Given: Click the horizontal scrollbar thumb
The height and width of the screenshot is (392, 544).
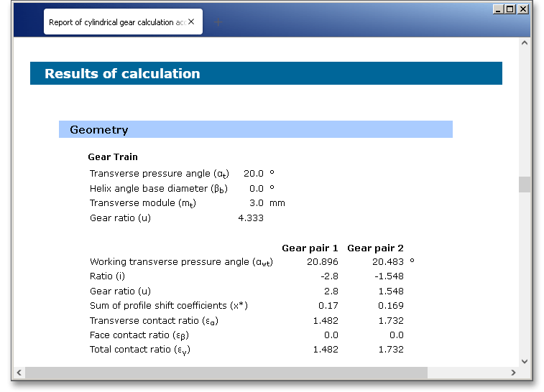Looking at the screenshot, I should coord(226,373).
